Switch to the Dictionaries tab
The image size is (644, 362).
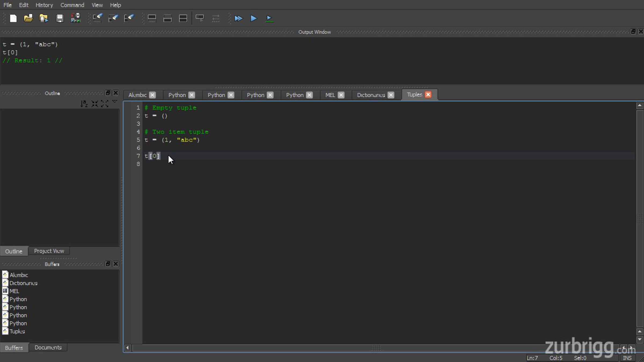[x=371, y=95]
